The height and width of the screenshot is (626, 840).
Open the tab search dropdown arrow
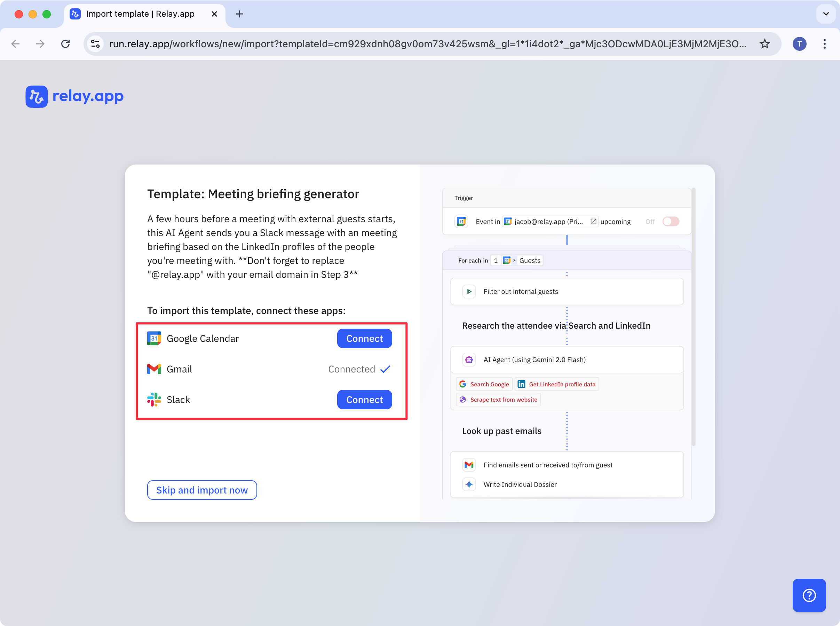826,14
